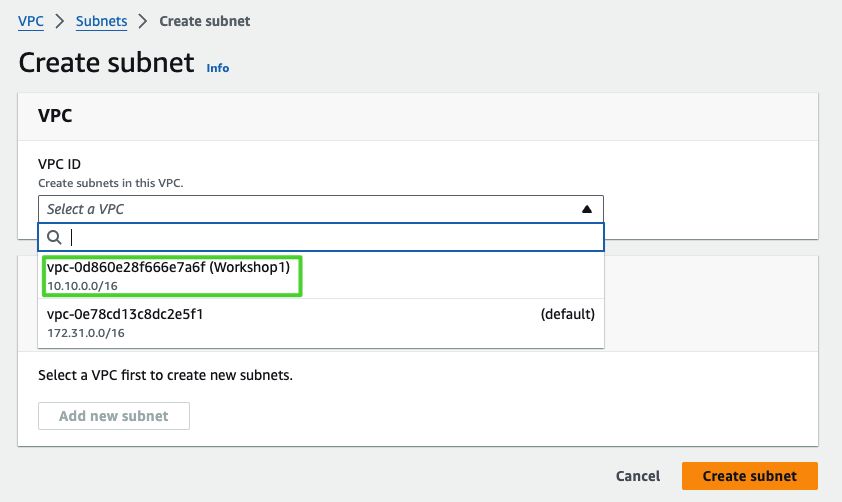This screenshot has width=842, height=502.
Task: Click the Cancel button
Action: tap(637, 476)
